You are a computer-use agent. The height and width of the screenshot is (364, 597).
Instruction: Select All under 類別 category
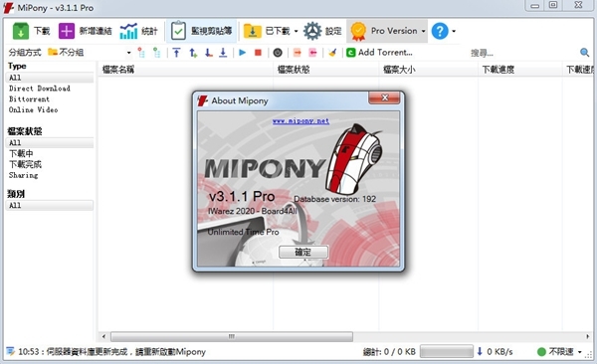(x=50, y=205)
